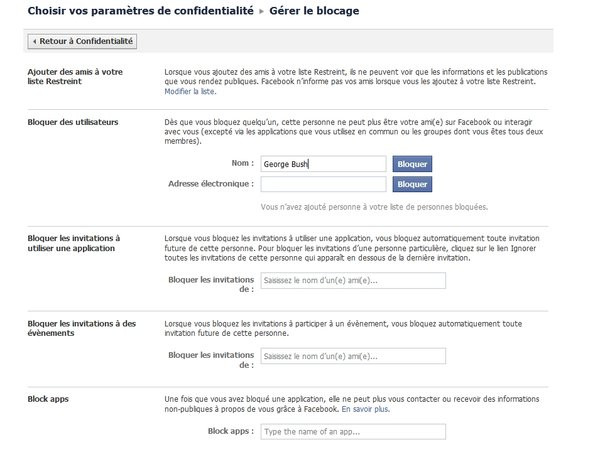
Task: Open Choisir vos paramètres de confidentialité breadcrumb
Action: 140,11
